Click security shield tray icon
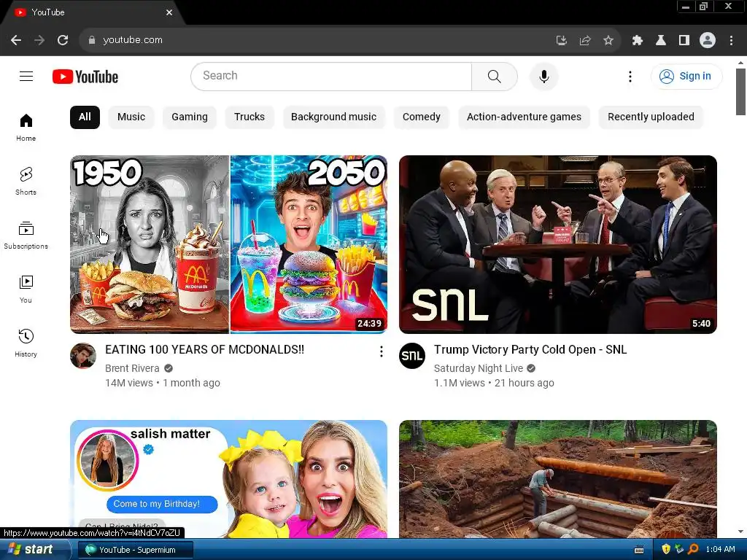This screenshot has width=747, height=560. pyautogui.click(x=666, y=550)
